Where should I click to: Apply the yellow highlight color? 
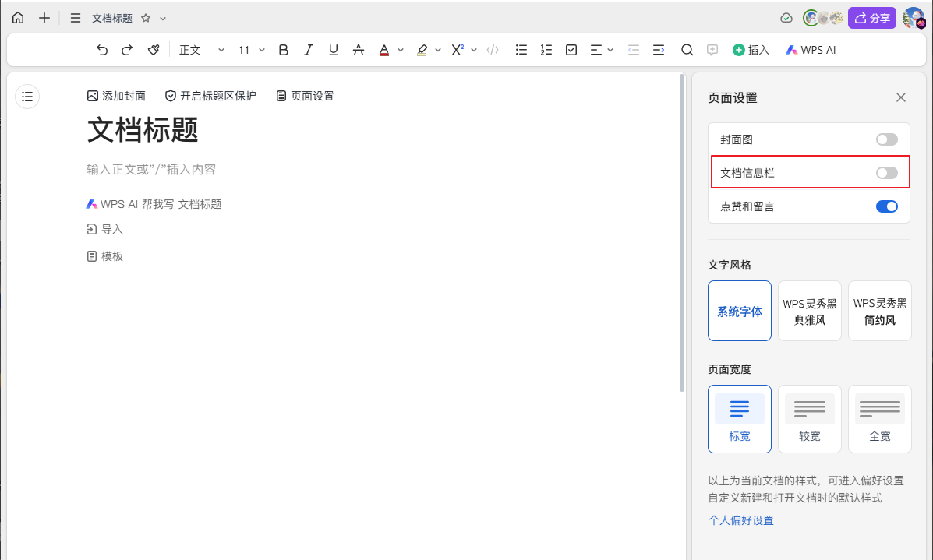pyautogui.click(x=422, y=50)
